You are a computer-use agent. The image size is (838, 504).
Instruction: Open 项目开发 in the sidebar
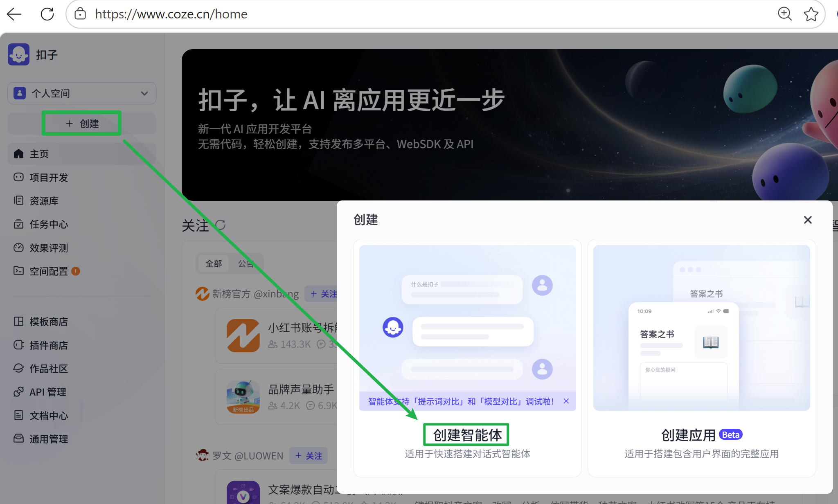48,178
